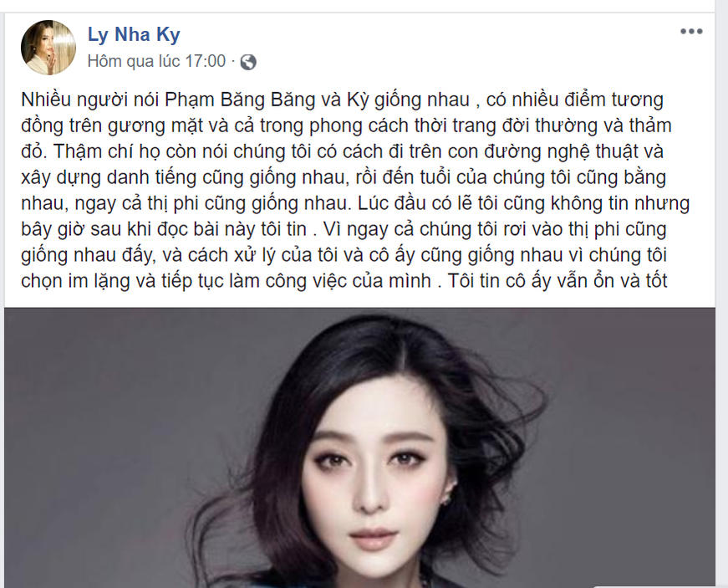Open the three-dot post options menu
This screenshot has height=588, width=728.
[691, 32]
